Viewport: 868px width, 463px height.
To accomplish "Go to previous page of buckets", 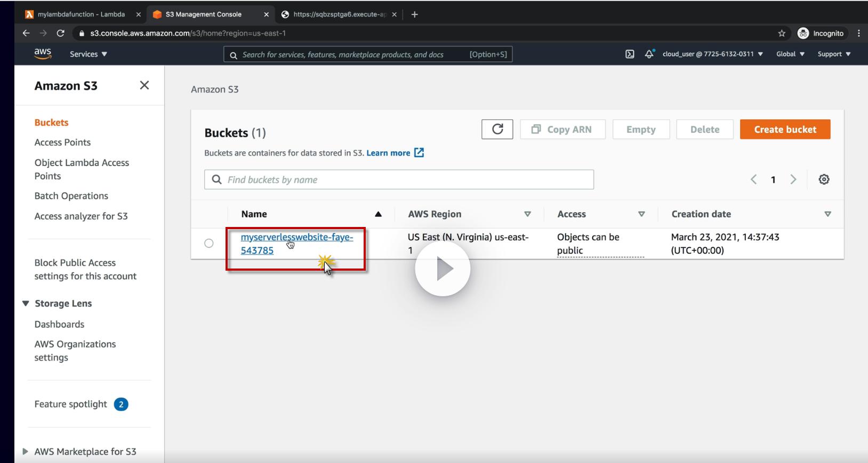I will (753, 180).
